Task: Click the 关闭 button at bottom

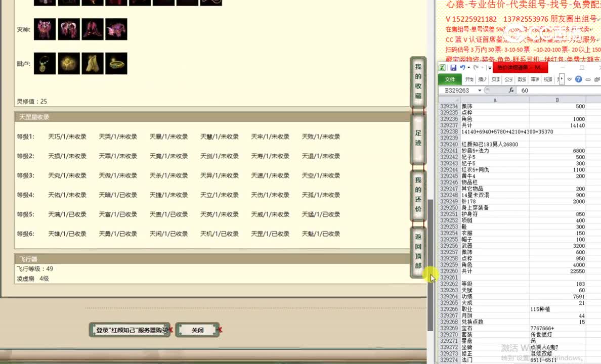Action: 197,329
